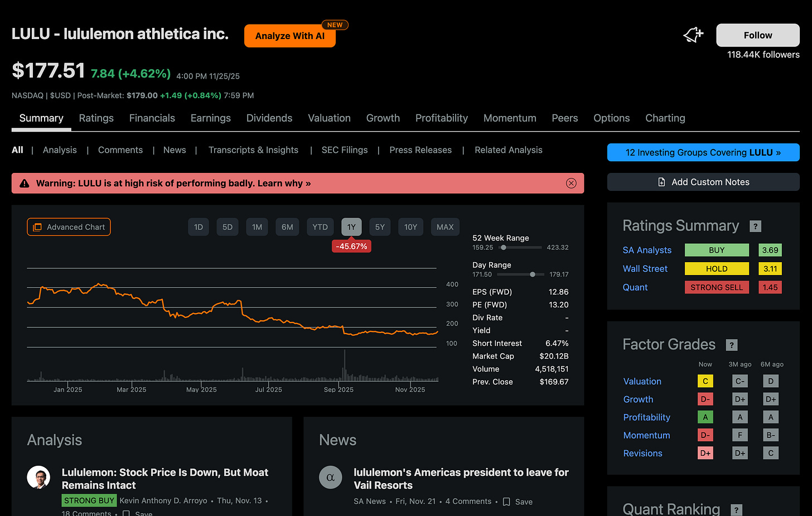
Task: Select the 10Y chart range
Action: click(410, 227)
